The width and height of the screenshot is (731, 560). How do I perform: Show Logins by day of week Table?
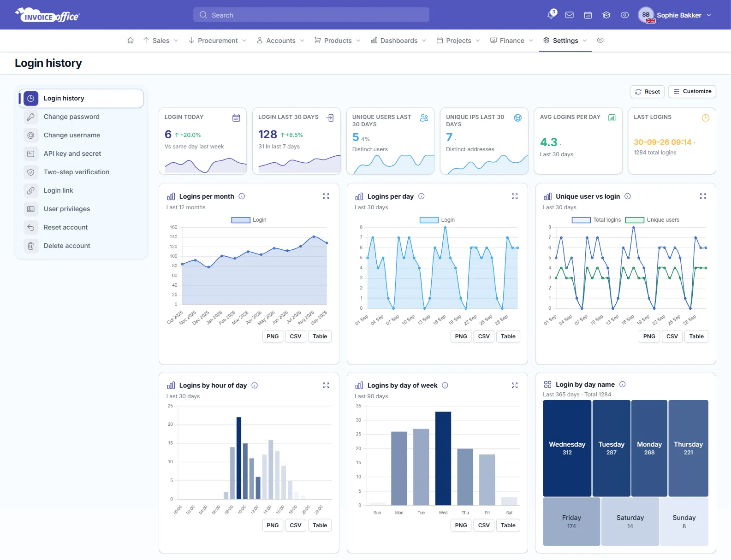pyautogui.click(x=508, y=525)
